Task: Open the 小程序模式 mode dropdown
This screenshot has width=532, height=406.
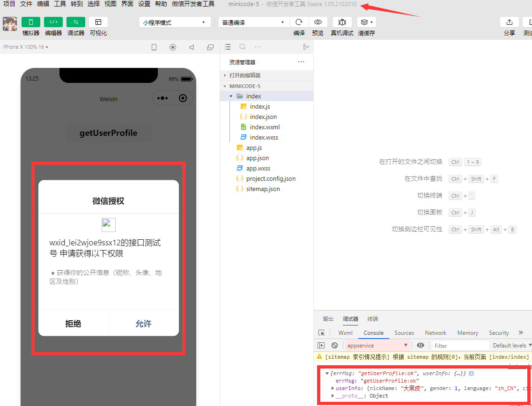Action: coord(175,22)
